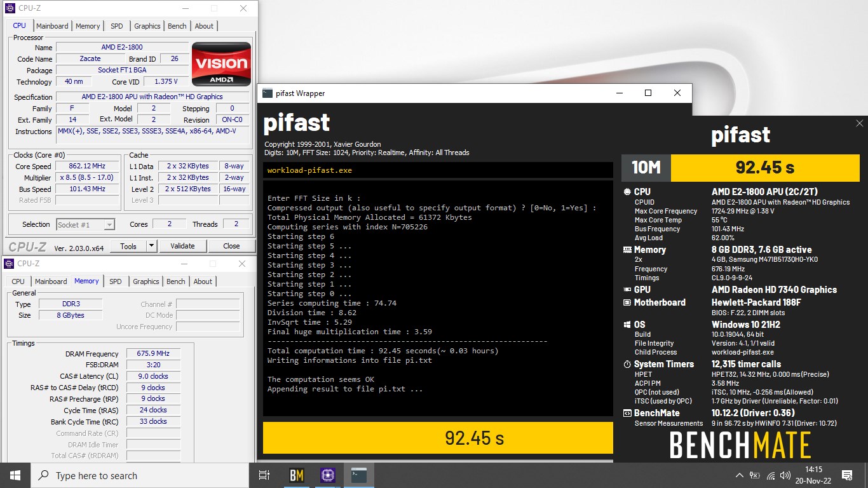Screen dimensions: 868x488
Task: Click the Memory icon in BenchMate panel
Action: [x=627, y=250]
